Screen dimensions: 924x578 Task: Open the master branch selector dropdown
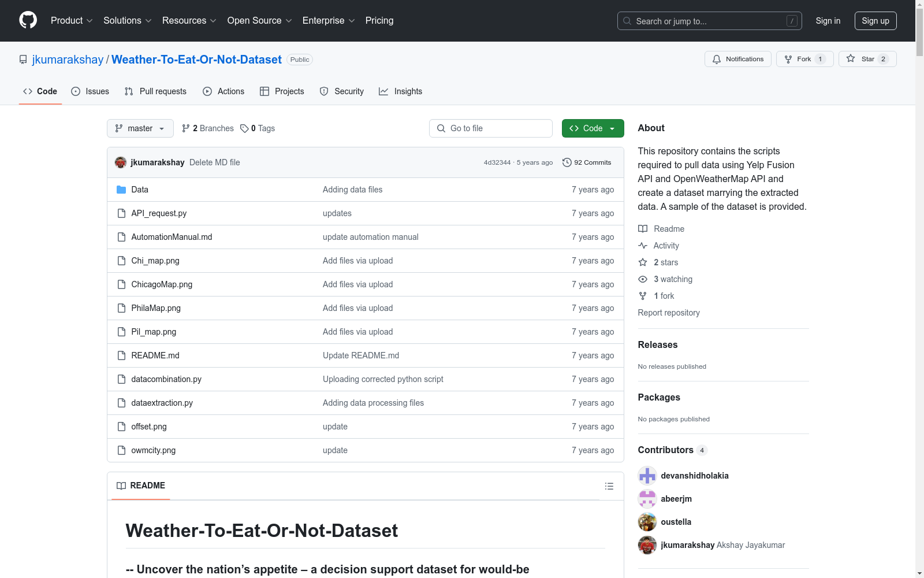[140, 128]
